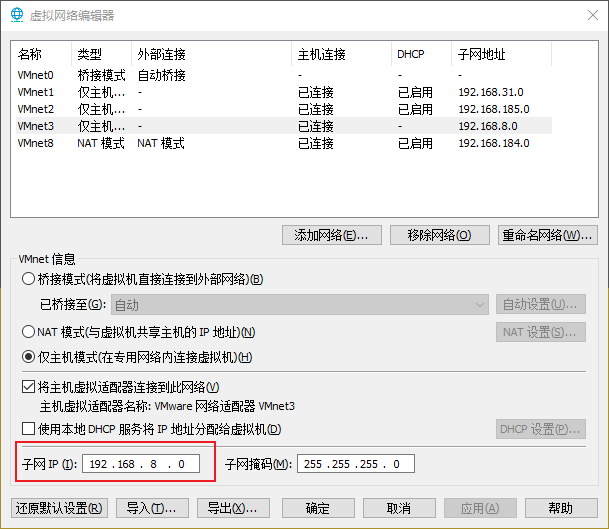Select the VMnet1 network row
This screenshot has width=609, height=529.
[x=36, y=92]
